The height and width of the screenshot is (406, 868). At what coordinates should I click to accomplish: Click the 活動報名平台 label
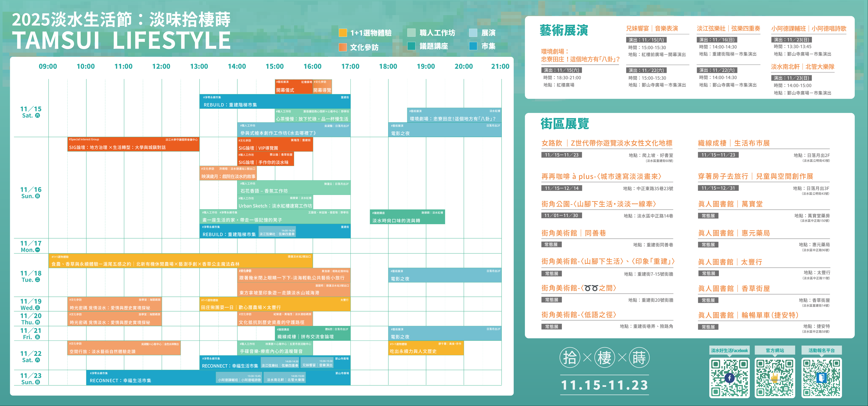tap(822, 350)
